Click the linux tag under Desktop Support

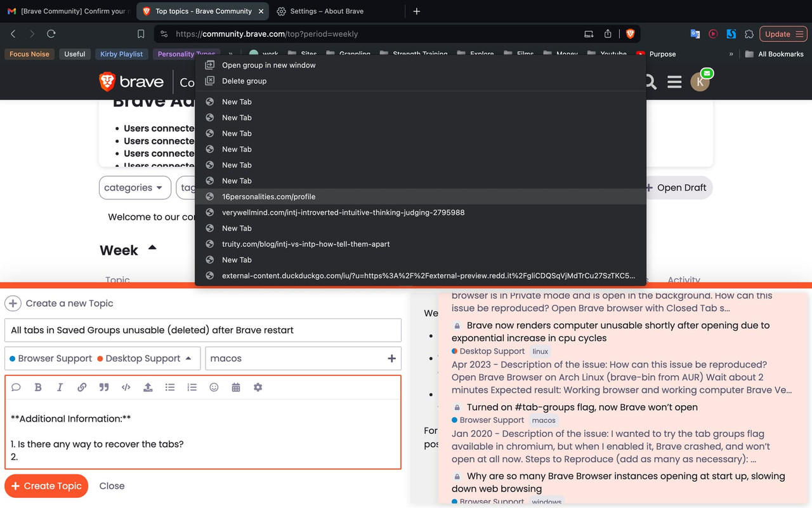click(540, 351)
